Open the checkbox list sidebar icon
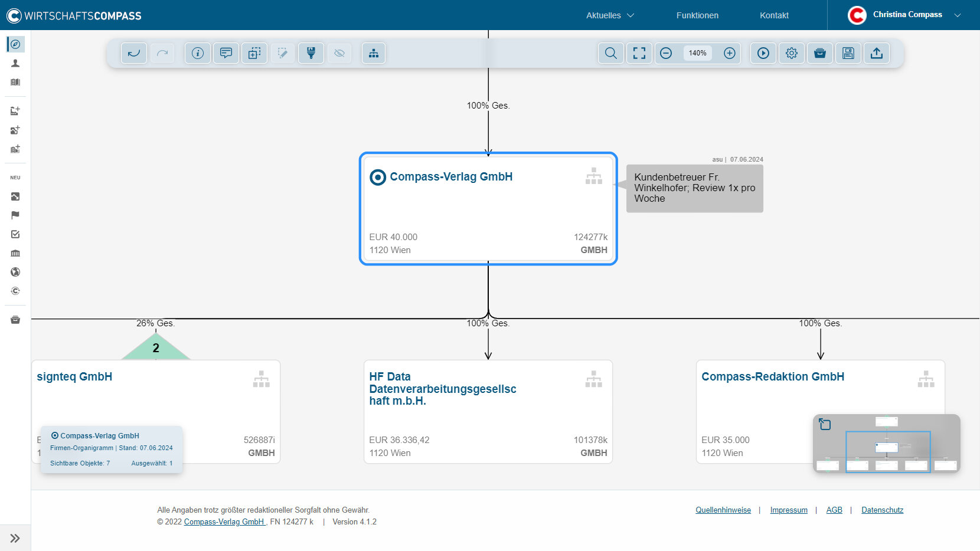980x551 pixels. 15,234
